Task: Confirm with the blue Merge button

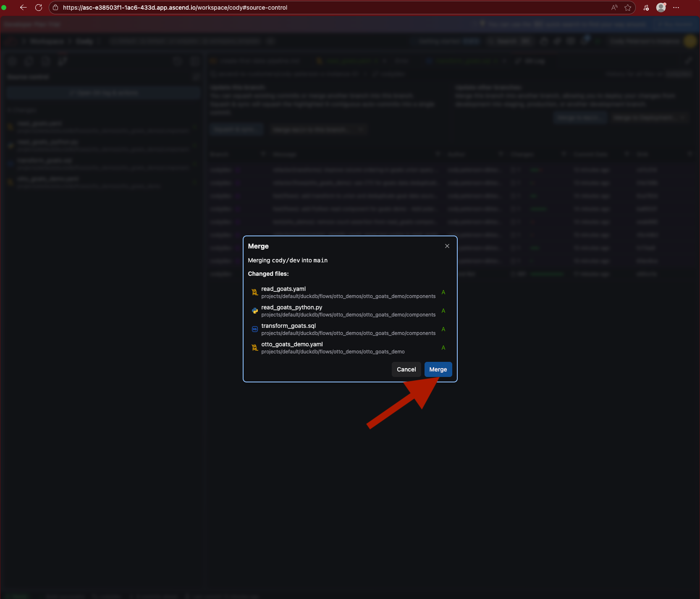Action: [438, 369]
